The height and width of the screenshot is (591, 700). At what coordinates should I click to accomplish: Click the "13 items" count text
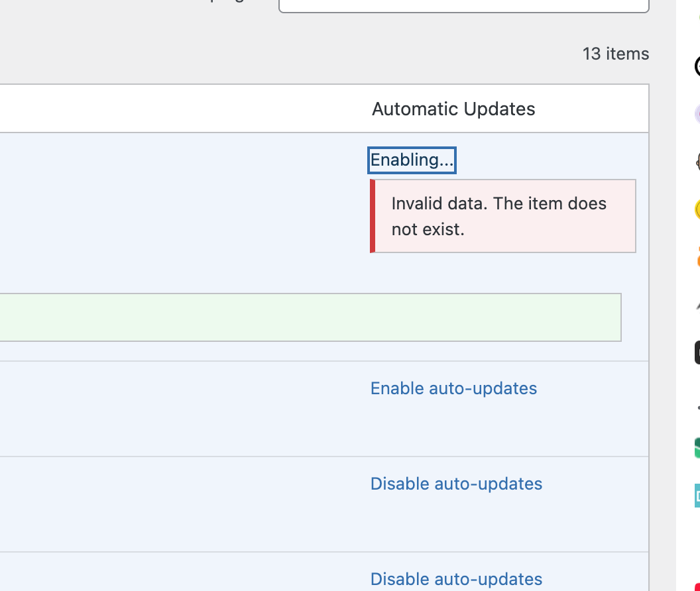pos(616,54)
